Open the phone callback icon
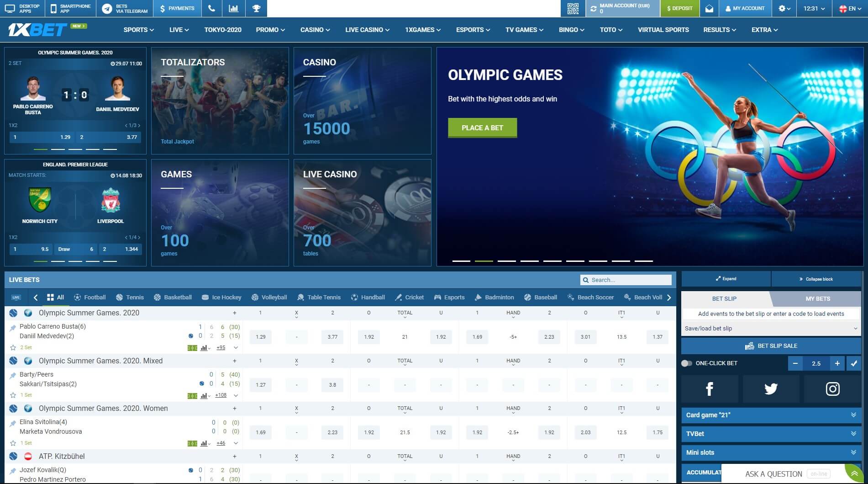The image size is (868, 484). point(211,8)
